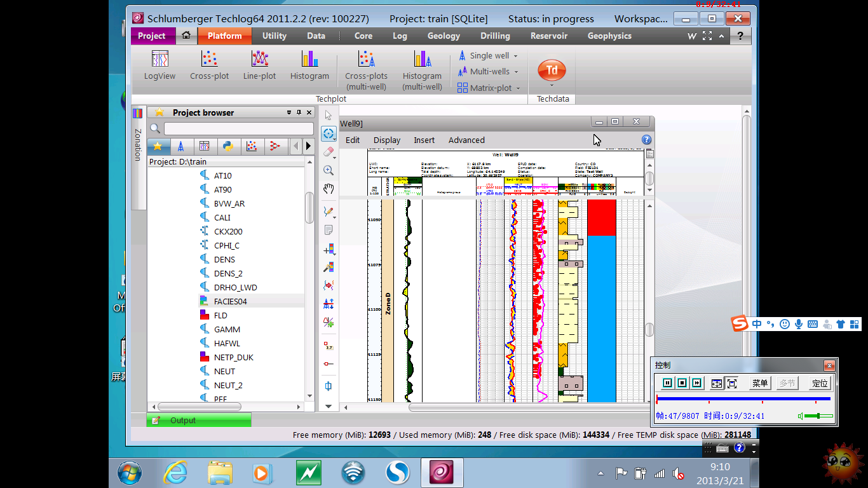Select the hand pan tool

329,189
